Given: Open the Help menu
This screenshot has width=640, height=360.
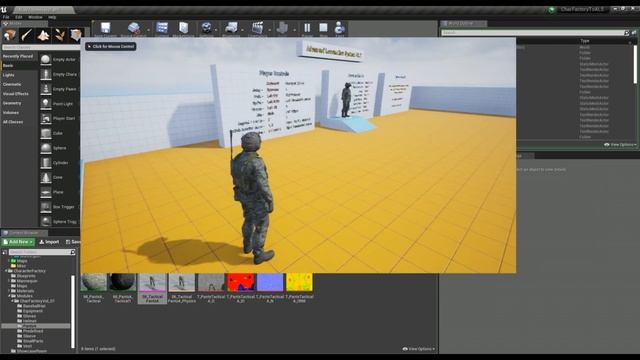Looking at the screenshot, I should pos(52,17).
